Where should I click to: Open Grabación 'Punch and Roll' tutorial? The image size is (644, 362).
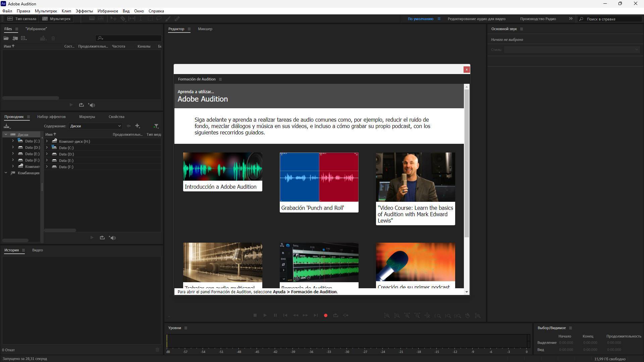pyautogui.click(x=319, y=182)
